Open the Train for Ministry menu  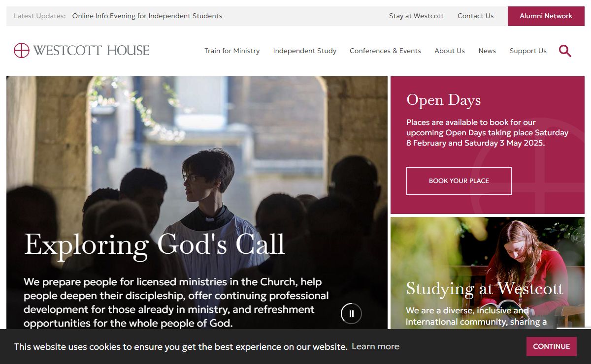point(232,51)
